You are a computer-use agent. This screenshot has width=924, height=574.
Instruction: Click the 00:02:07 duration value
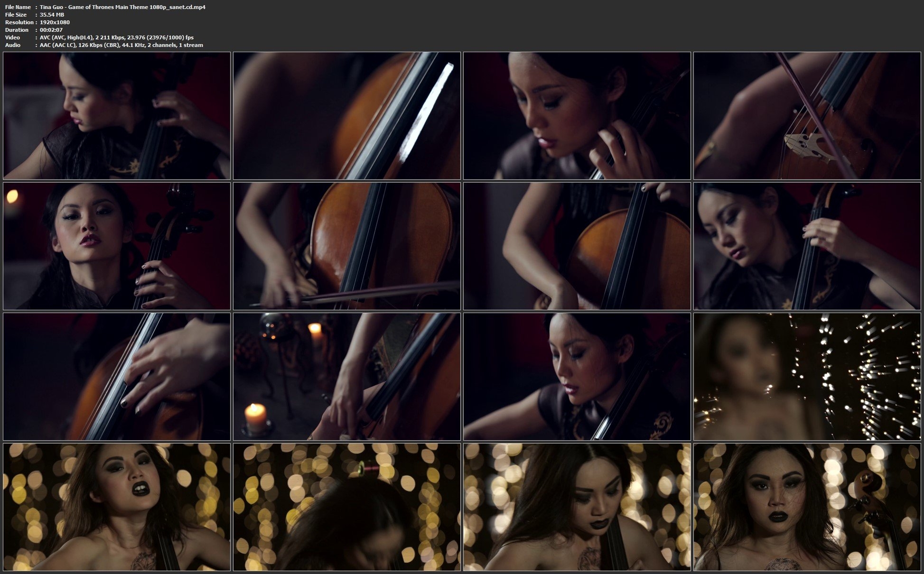pos(51,30)
